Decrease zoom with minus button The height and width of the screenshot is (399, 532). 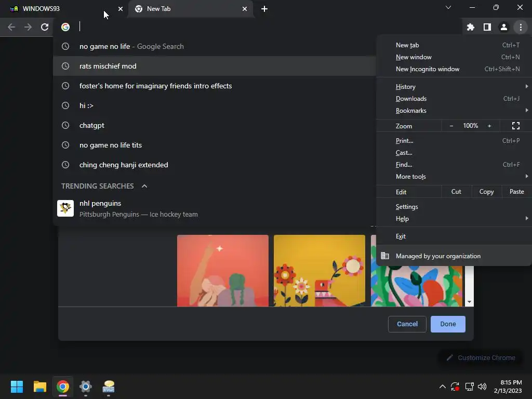pyautogui.click(x=451, y=126)
